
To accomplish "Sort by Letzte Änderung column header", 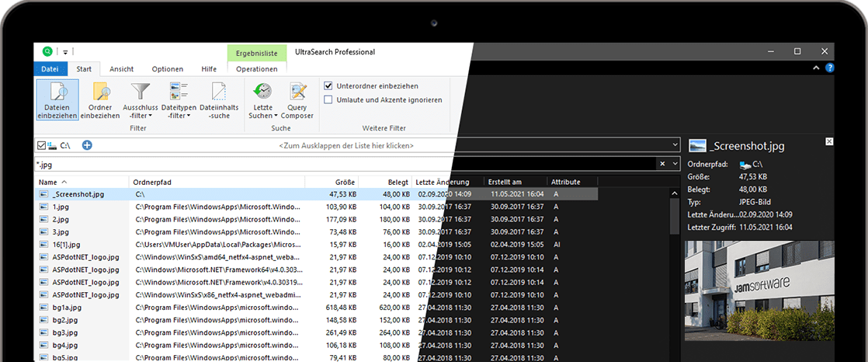I will [449, 182].
